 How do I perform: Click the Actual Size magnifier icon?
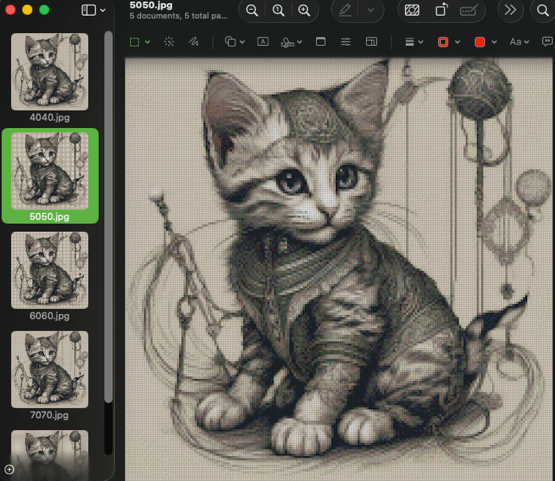pos(278,10)
